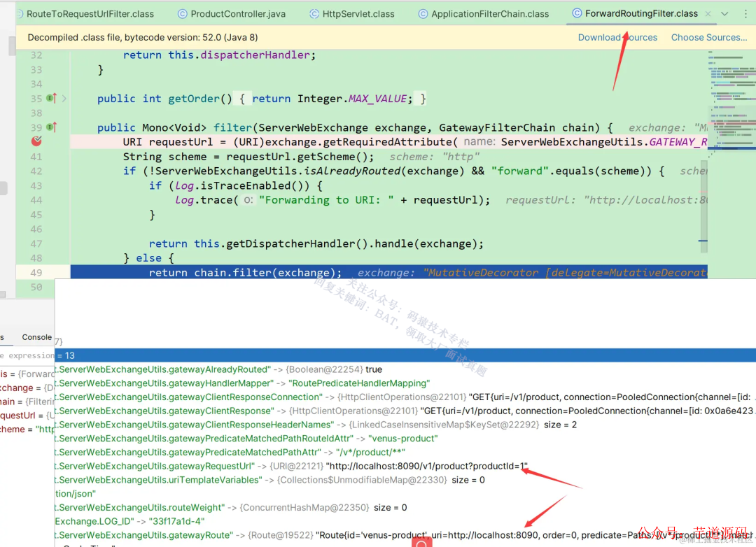Select the gatewayClientResponse HttpClientOperations entry

[x=405, y=411]
